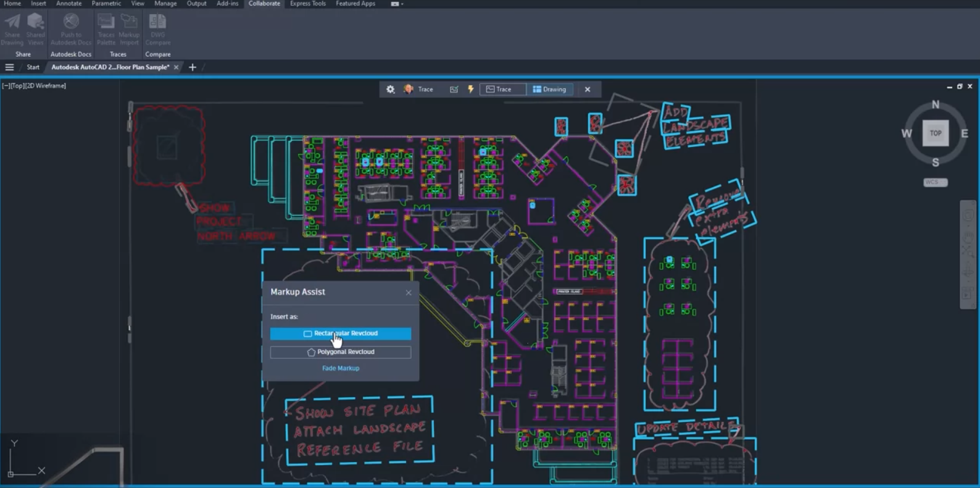
Task: Open trace settings gear icon
Action: point(390,90)
